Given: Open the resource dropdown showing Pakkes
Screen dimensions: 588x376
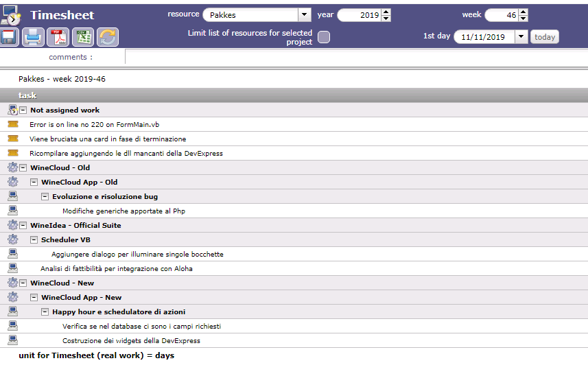Looking at the screenshot, I should tap(304, 14).
